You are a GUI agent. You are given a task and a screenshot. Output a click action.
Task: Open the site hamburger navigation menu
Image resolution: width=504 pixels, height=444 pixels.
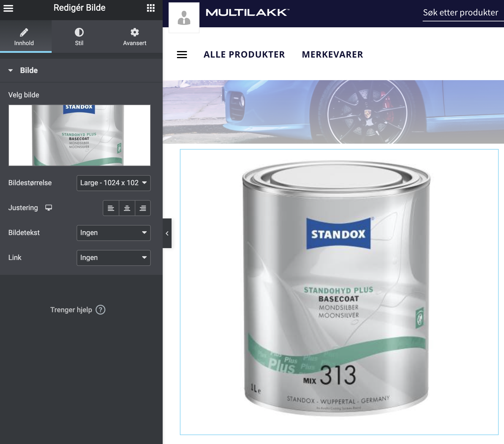tap(182, 55)
